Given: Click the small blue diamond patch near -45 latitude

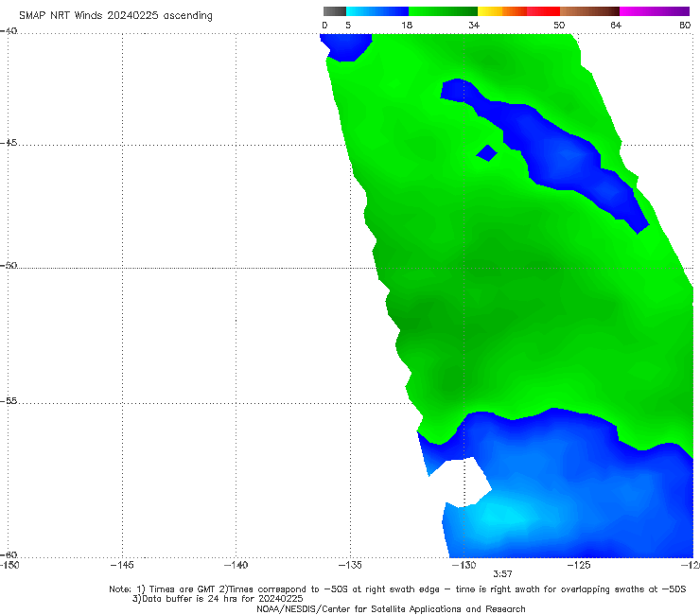Looking at the screenshot, I should tap(487, 152).
